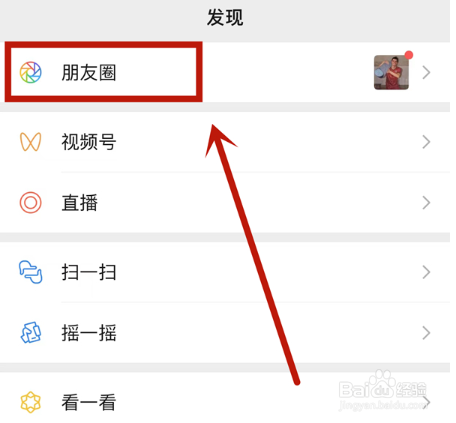This screenshot has height=423, width=456.
Task: Expand the 扫一扫 row chevron
Action: pyautogui.click(x=426, y=272)
